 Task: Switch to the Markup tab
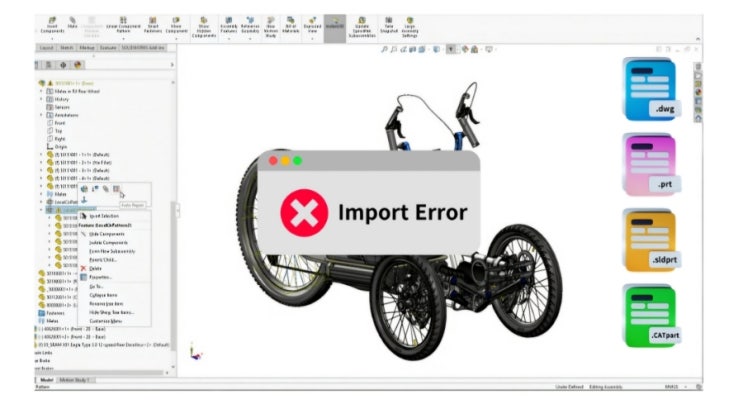(87, 48)
